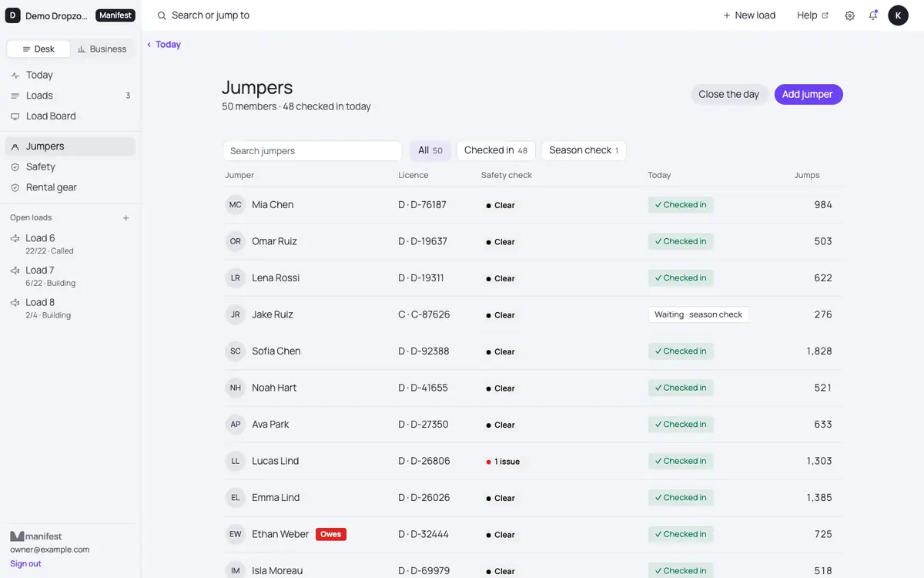
Task: Switch to Business view
Action: tap(102, 49)
